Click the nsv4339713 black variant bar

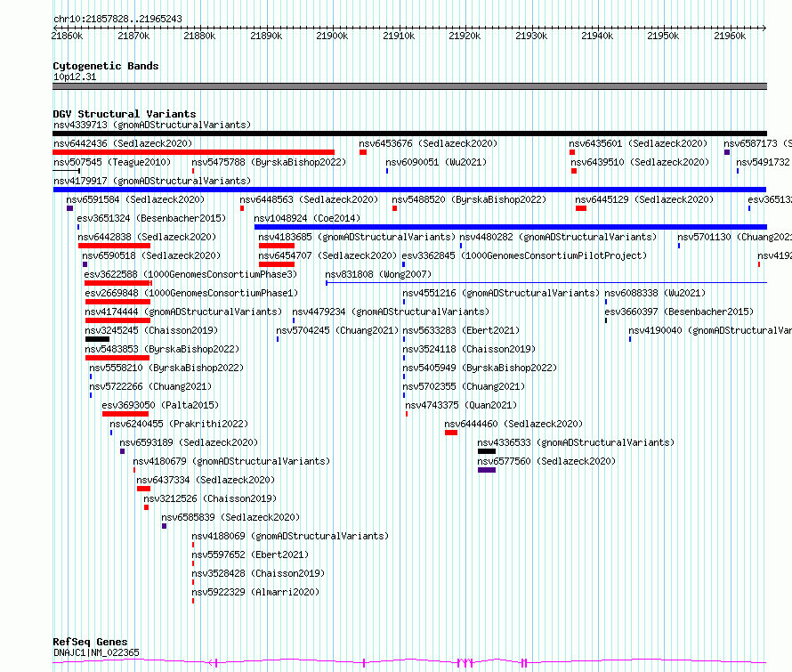tap(409, 134)
